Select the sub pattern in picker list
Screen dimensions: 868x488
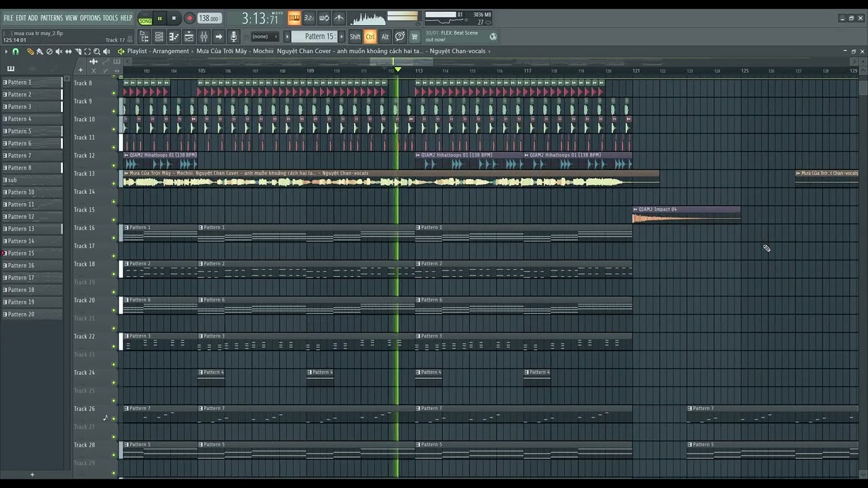pyautogui.click(x=32, y=180)
